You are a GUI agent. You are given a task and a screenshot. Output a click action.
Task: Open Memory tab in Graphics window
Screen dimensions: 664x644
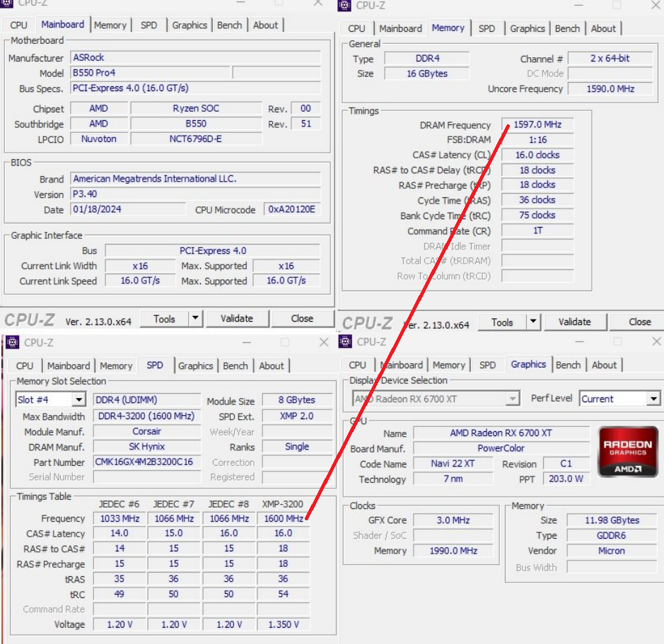pos(449,365)
